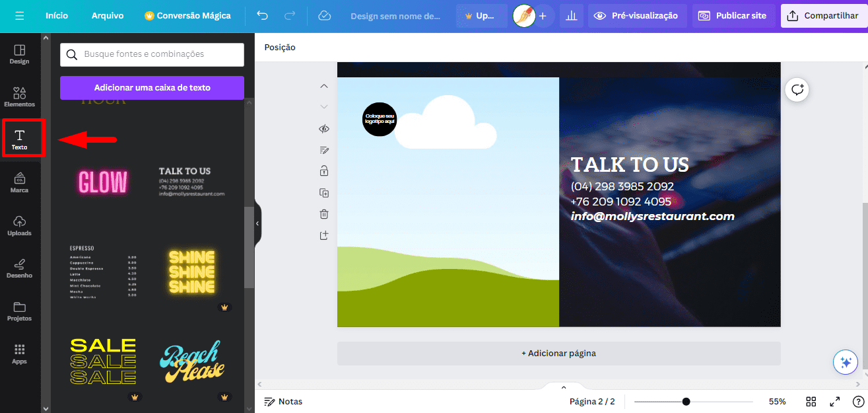Select the +76 209 1092 4095 text

coord(621,202)
